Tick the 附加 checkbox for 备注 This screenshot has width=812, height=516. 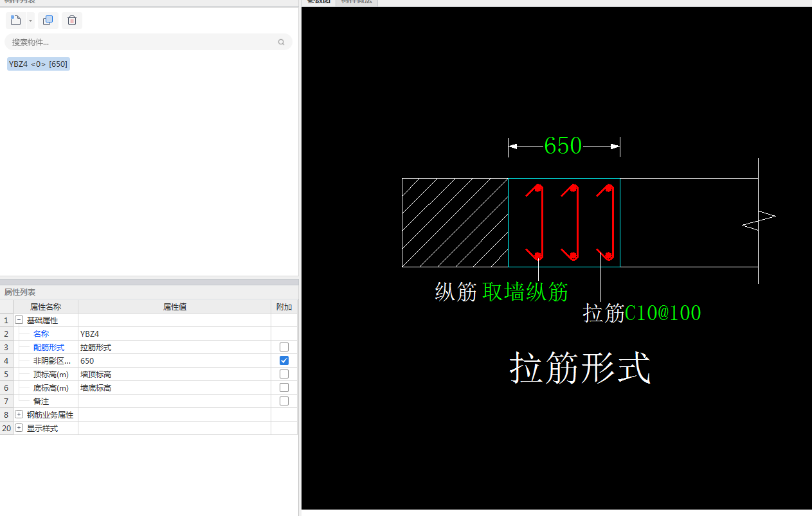(284, 401)
